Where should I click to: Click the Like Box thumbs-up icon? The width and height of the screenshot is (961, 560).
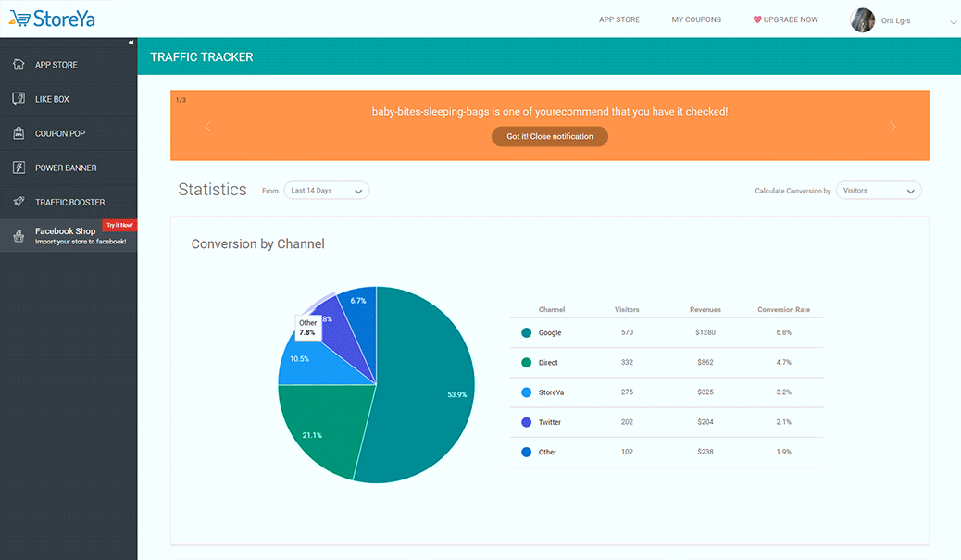pyautogui.click(x=19, y=99)
